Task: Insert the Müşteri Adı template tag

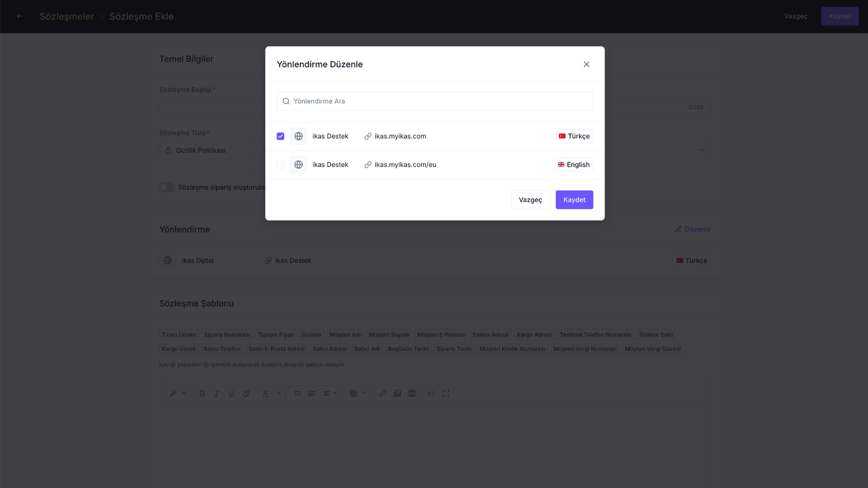Action: coord(345,335)
